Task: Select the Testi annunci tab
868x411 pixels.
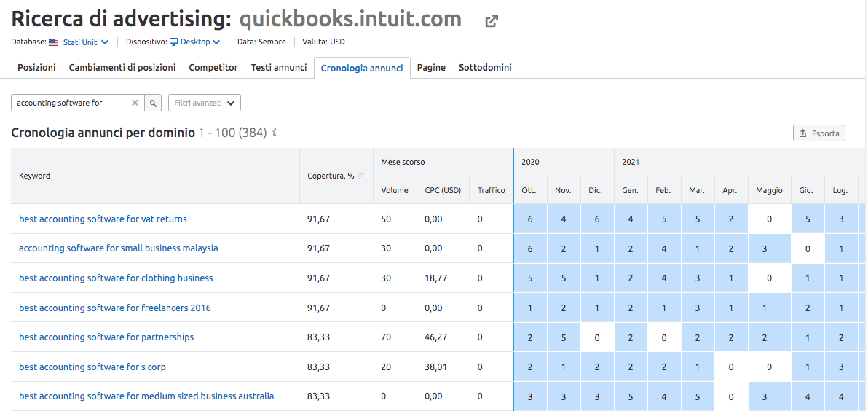Action: click(x=279, y=68)
